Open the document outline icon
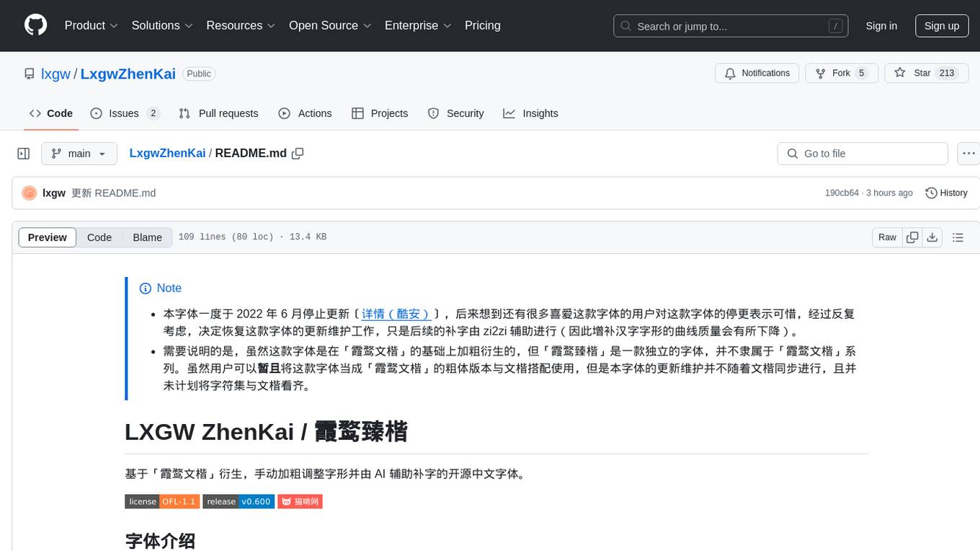This screenshot has height=551, width=980. (958, 237)
